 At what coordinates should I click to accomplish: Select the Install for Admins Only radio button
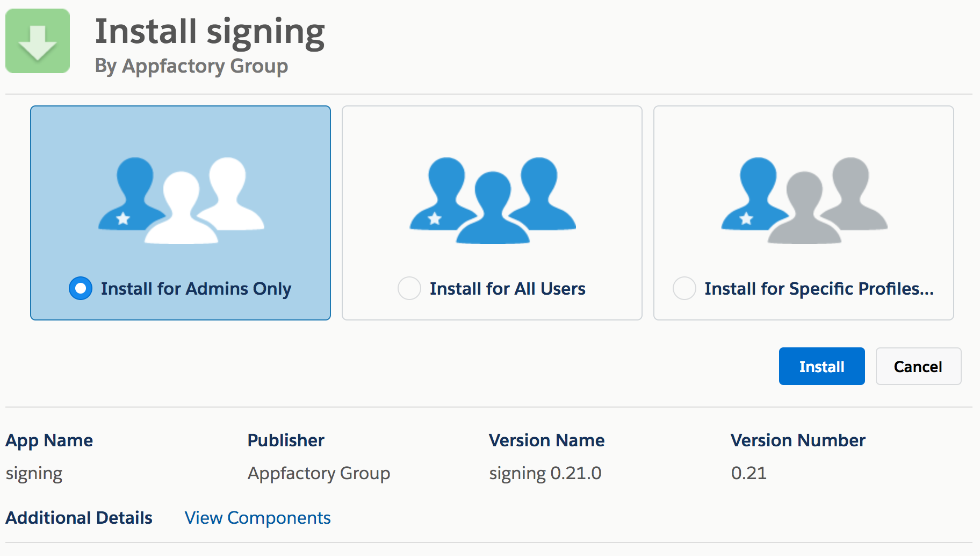point(81,288)
